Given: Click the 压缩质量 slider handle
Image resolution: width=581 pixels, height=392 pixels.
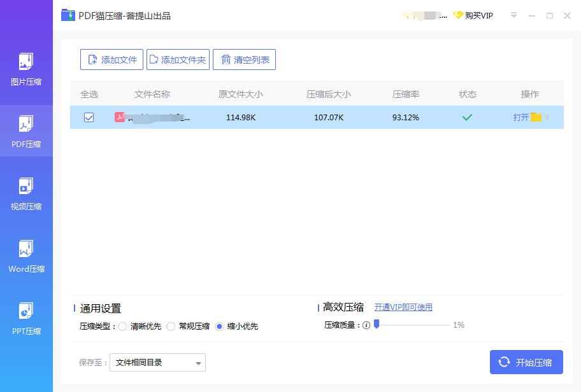Looking at the screenshot, I should click(x=377, y=324).
